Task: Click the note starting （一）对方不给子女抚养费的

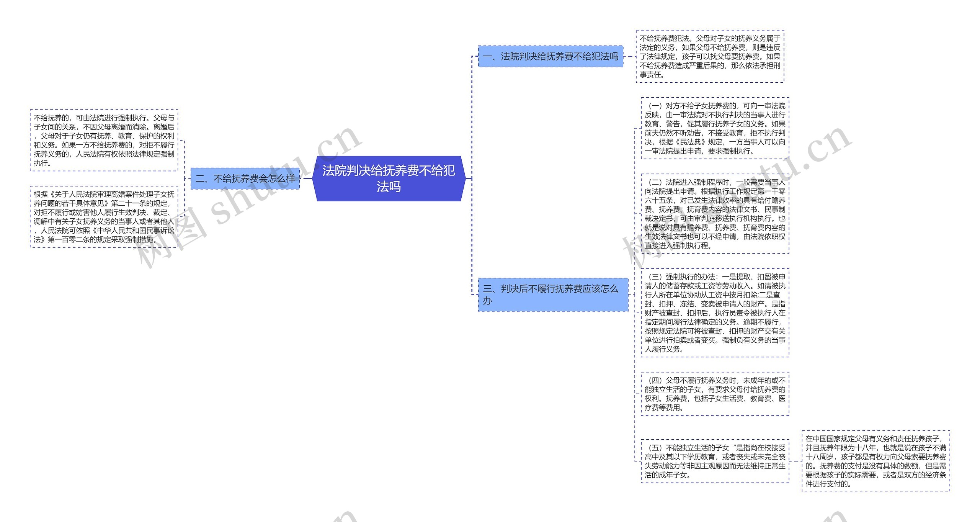Action: tap(715, 128)
